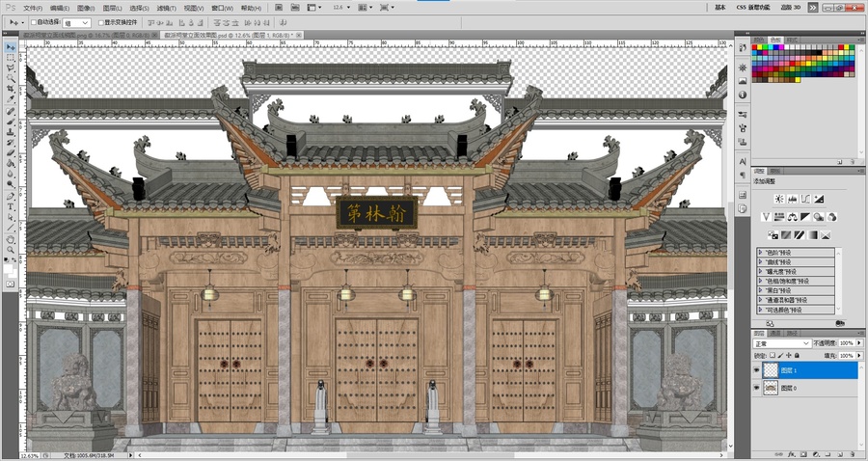868x461 pixels.
Task: Open the 正常 blend mode dropdown
Action: [781, 343]
